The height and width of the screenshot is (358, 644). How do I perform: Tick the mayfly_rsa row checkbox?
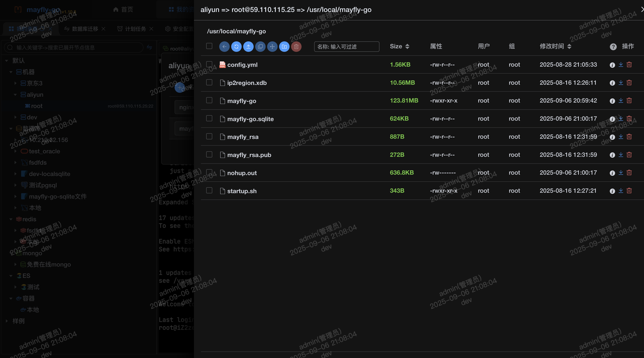point(209,136)
